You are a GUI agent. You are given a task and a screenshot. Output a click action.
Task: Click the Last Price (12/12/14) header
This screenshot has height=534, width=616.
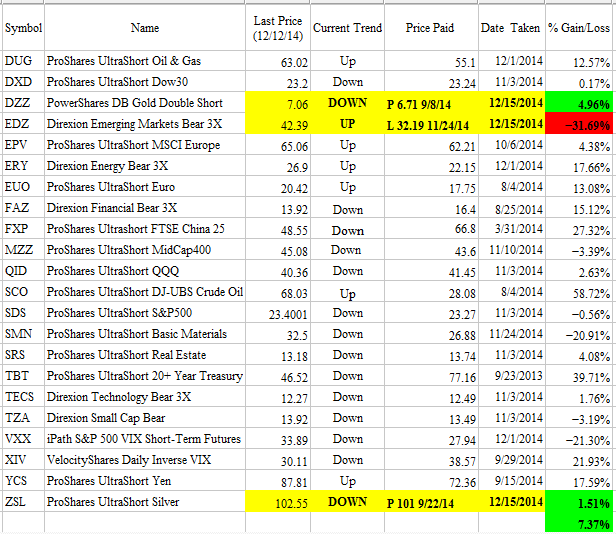(278, 28)
